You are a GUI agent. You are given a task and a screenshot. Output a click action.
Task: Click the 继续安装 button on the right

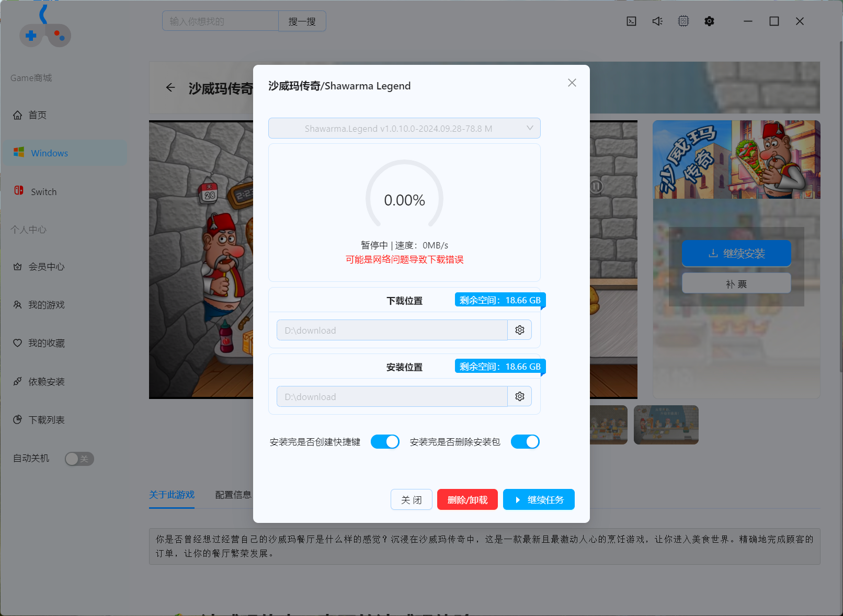tap(736, 254)
